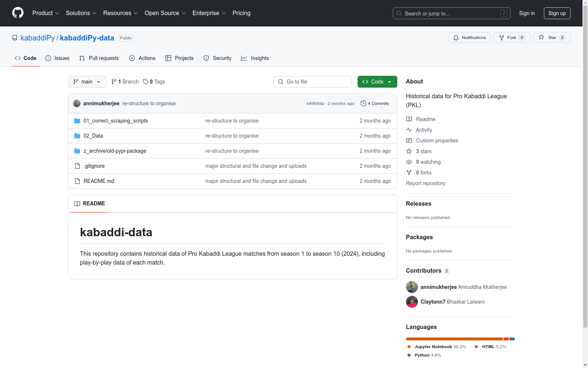Click the Sign in link
Image resolution: width=588 pixels, height=368 pixels.
pyautogui.click(x=527, y=13)
